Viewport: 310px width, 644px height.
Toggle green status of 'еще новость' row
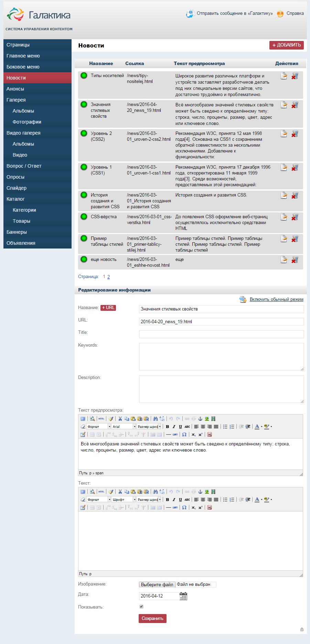tap(84, 259)
